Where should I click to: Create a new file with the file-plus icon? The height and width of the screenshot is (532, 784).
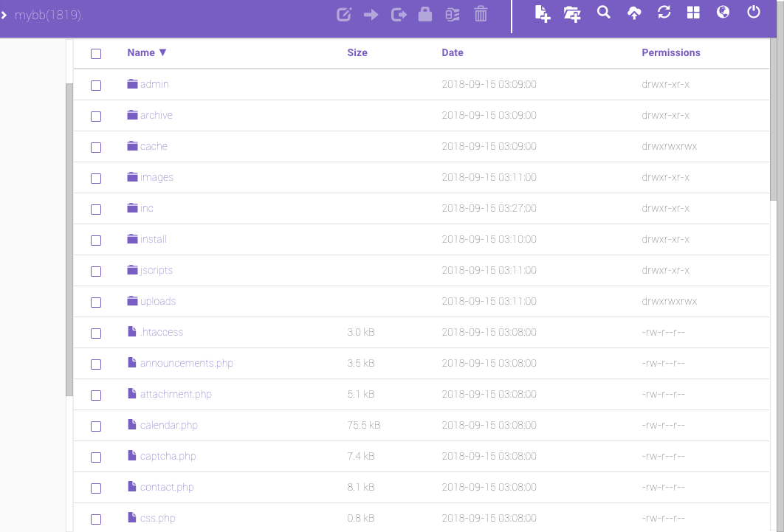pyautogui.click(x=543, y=14)
